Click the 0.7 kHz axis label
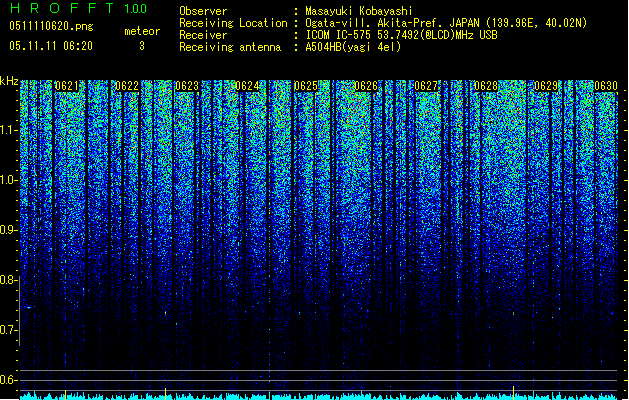 point(8,330)
